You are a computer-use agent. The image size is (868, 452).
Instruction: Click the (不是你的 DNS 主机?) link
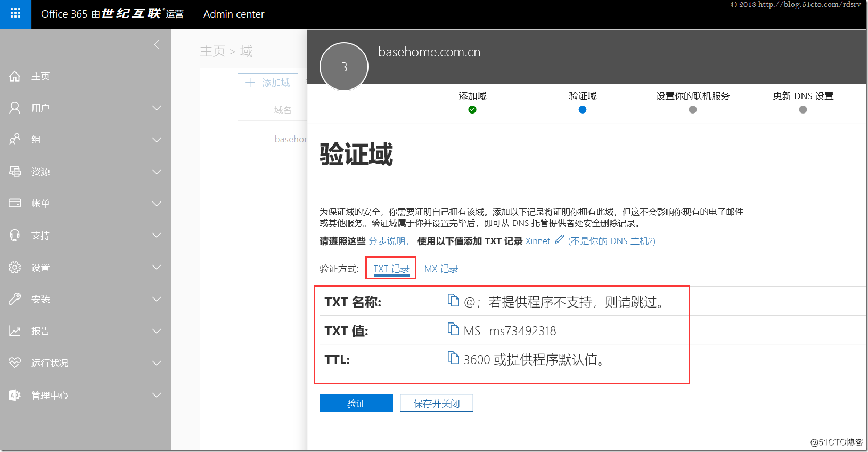[611, 241]
